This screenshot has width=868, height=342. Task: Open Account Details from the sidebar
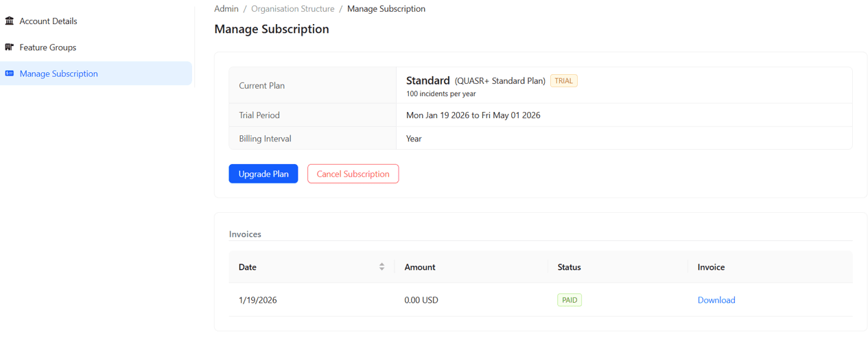(x=48, y=21)
